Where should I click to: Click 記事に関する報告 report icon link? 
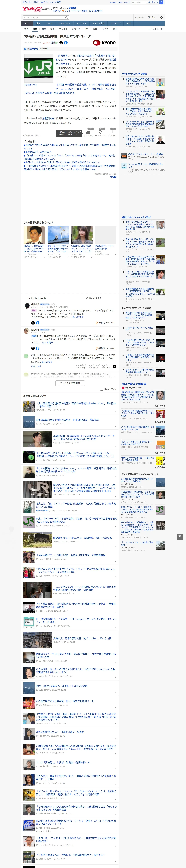(31, 135)
